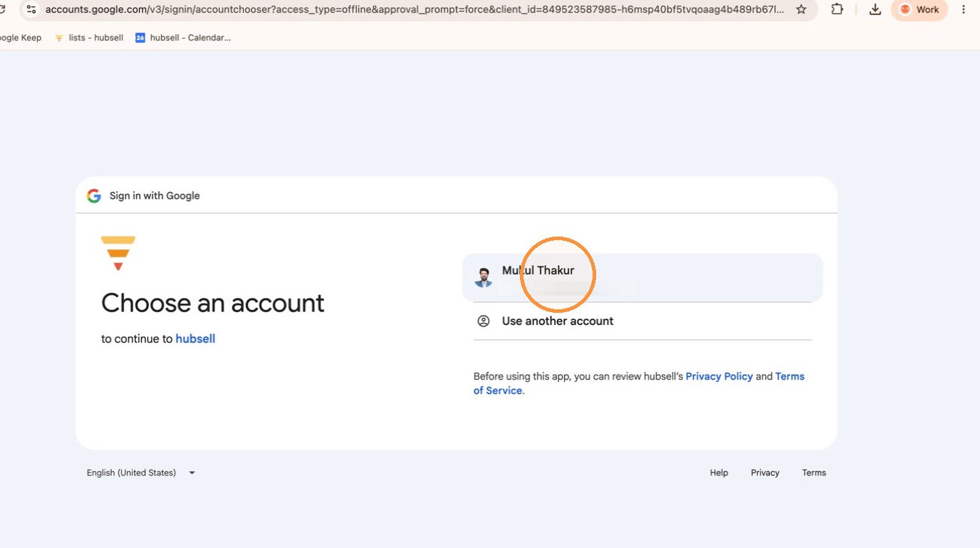Open the site information icon in address bar

click(x=31, y=9)
